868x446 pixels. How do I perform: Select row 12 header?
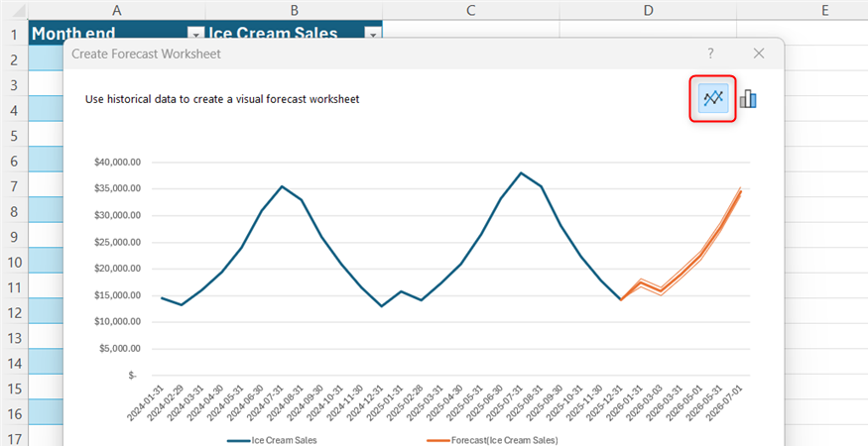tap(14, 313)
